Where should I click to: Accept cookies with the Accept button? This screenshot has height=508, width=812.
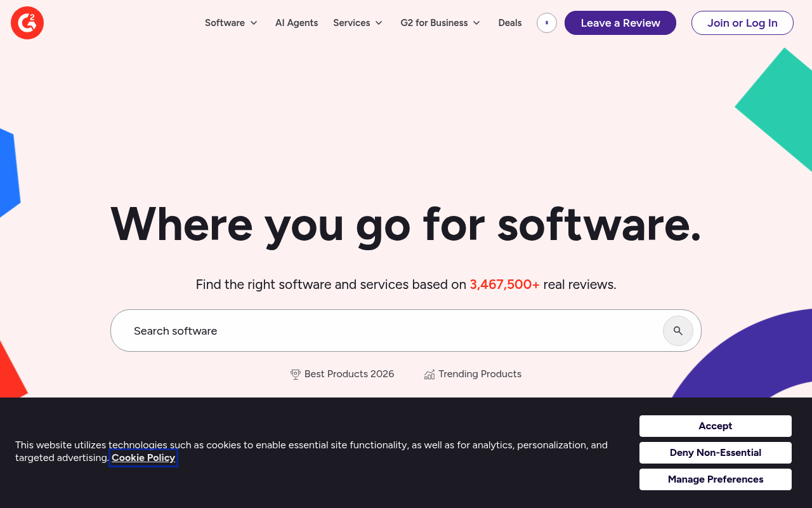(x=716, y=426)
